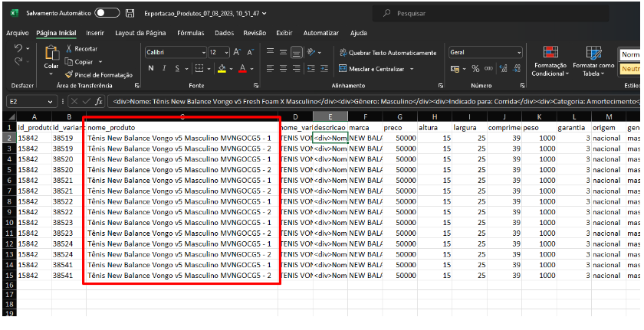Open the Copiar dropdown arrow
644x330 pixels.
(x=100, y=62)
